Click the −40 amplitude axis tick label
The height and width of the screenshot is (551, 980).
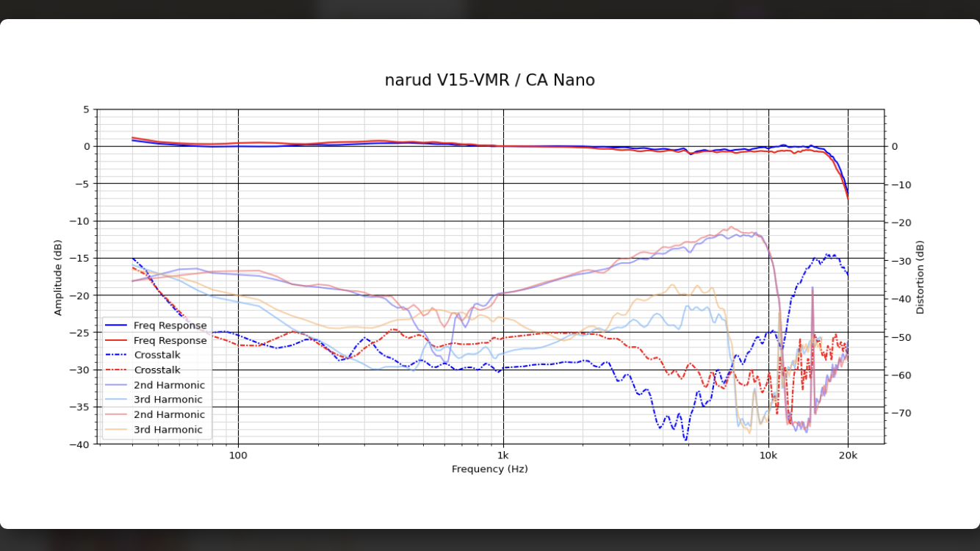pyautogui.click(x=81, y=444)
